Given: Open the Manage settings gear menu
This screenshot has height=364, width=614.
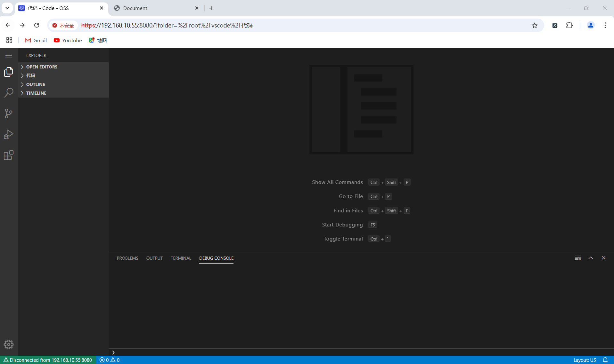Looking at the screenshot, I should 9,344.
